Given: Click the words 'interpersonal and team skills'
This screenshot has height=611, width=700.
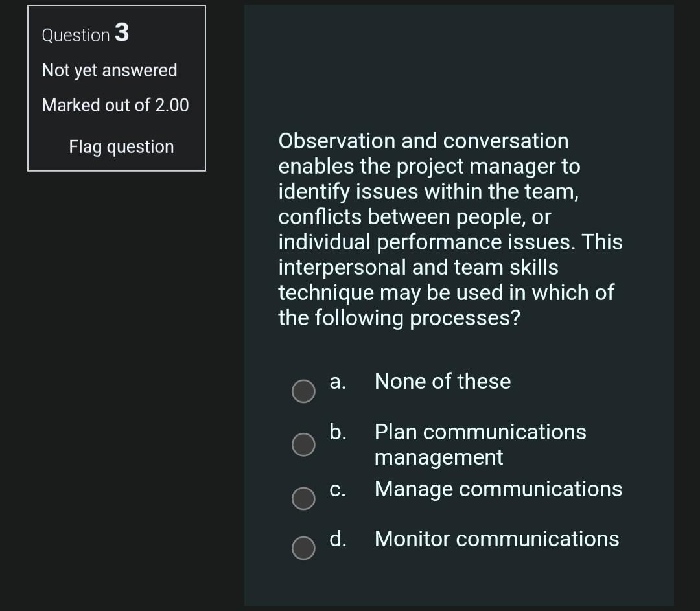Looking at the screenshot, I should [418, 267].
